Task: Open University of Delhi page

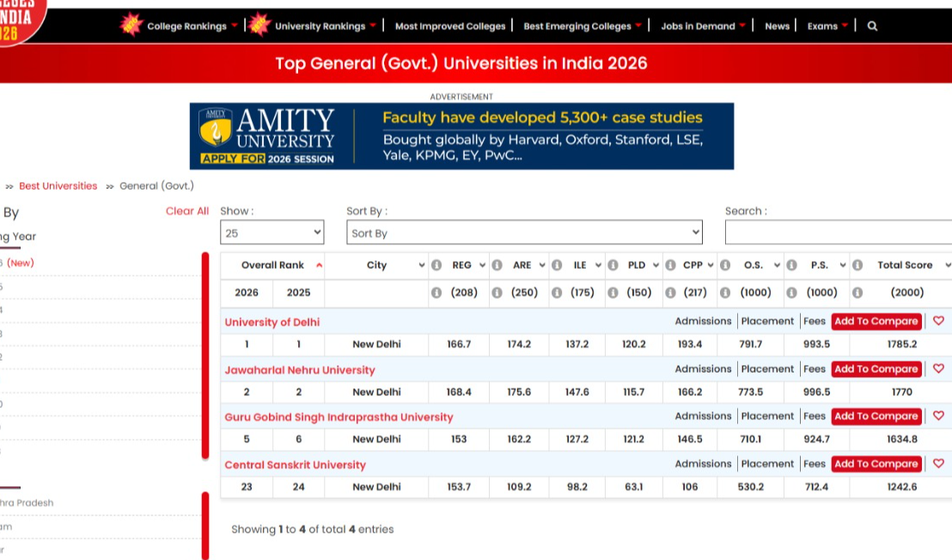Action: tap(272, 322)
